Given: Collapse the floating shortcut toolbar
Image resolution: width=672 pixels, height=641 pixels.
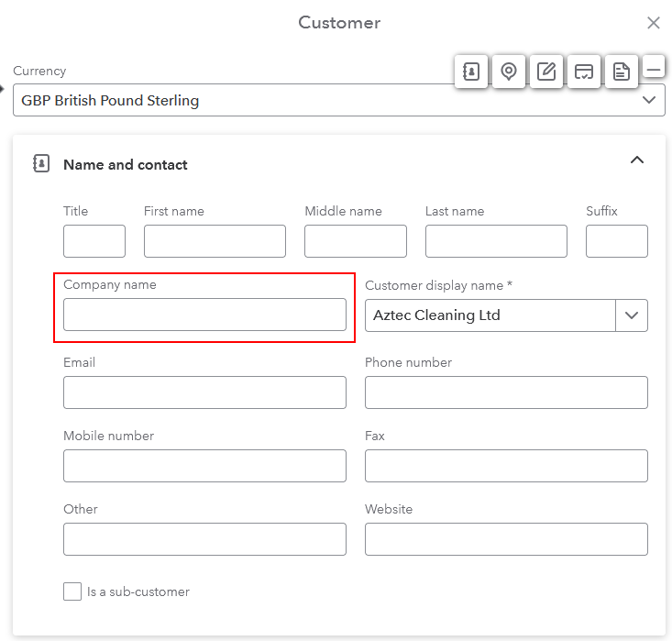Looking at the screenshot, I should 654,68.
